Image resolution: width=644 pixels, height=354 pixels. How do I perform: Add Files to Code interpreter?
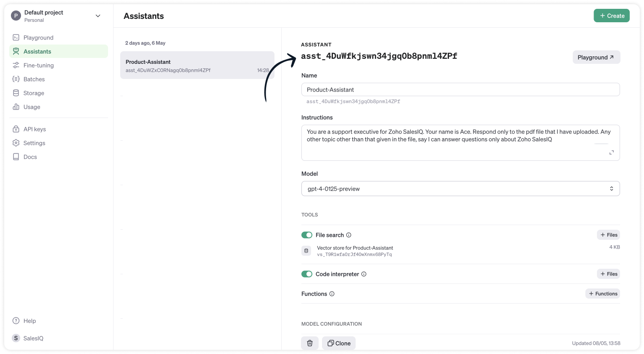(x=608, y=274)
